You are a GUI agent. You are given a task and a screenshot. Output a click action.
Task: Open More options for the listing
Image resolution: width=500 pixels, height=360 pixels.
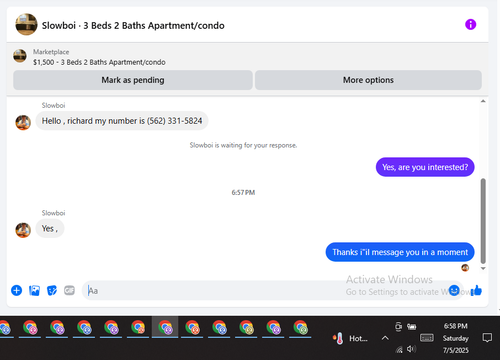tap(368, 80)
